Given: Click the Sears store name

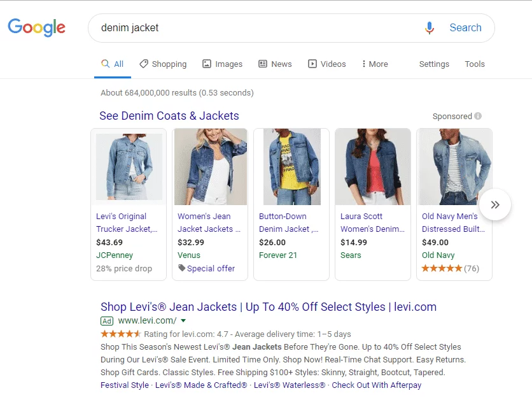Looking at the screenshot, I should point(351,255).
